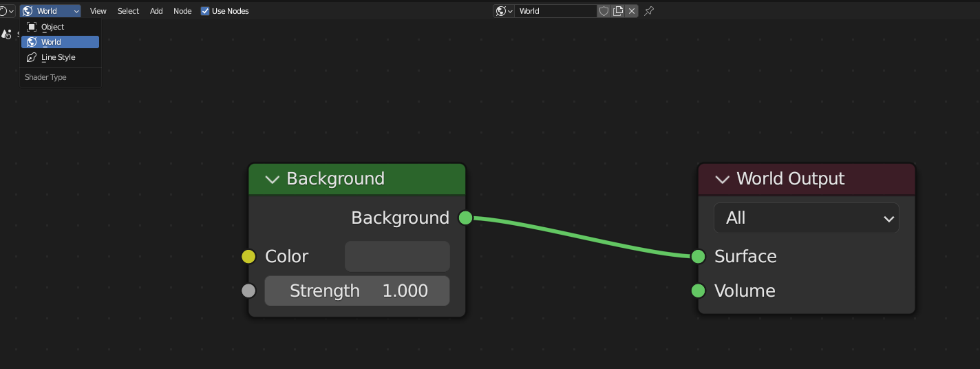
Task: Collapse the World Output node
Action: (x=722, y=179)
